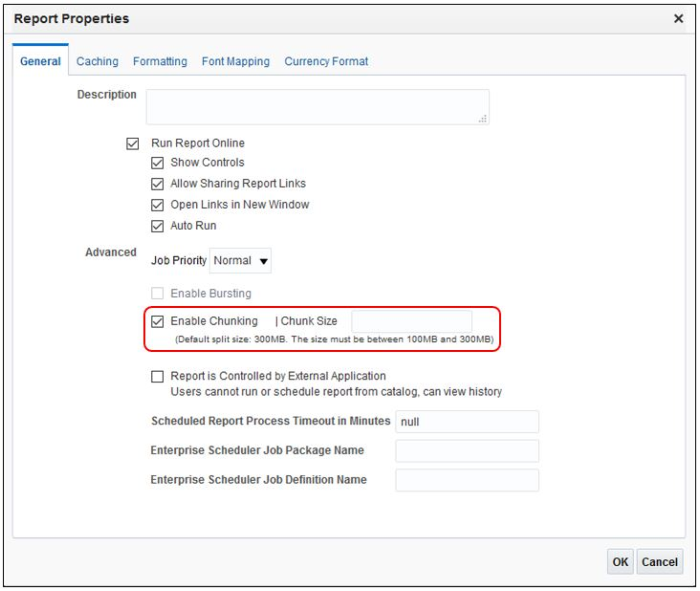The width and height of the screenshot is (700, 591).
Task: Click the Enterprise Scheduler Job Package Name field
Action: pos(467,451)
